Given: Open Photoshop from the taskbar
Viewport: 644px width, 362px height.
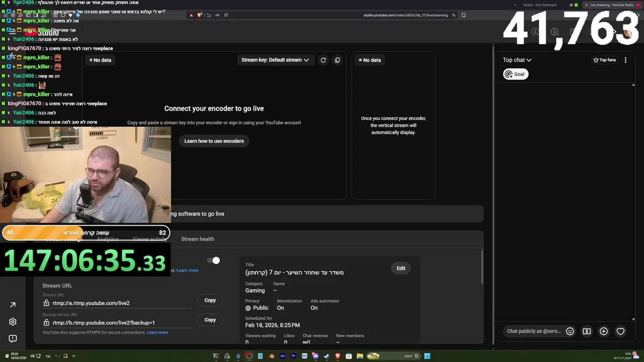Looking at the screenshot, I should [x=304, y=356].
